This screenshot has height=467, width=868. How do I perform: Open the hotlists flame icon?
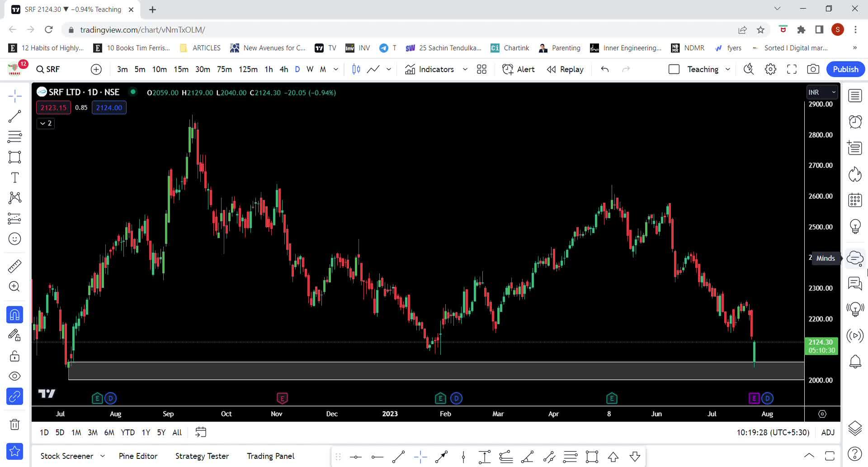pyautogui.click(x=855, y=174)
